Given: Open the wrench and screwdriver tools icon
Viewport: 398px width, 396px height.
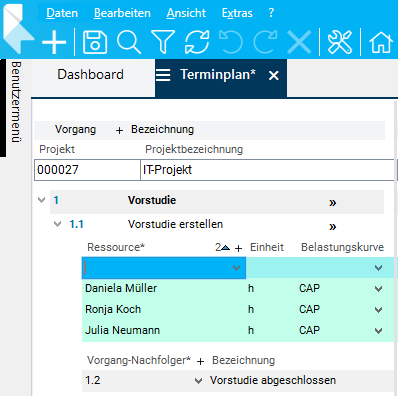Looking at the screenshot, I should point(340,42).
